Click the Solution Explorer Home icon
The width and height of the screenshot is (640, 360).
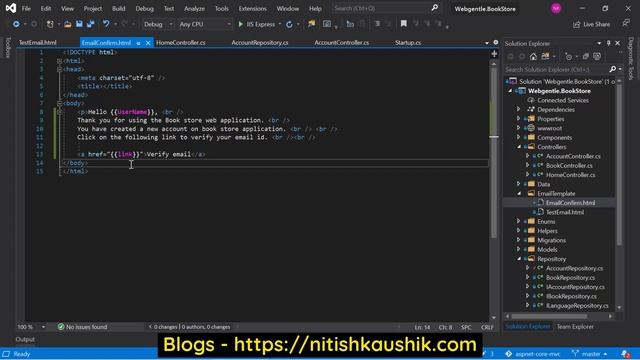(x=533, y=56)
